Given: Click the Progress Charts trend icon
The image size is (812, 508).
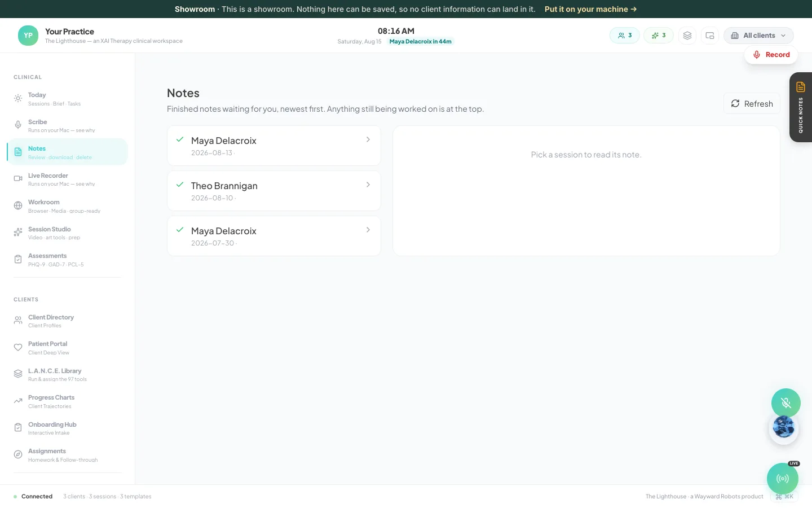Looking at the screenshot, I should (18, 401).
